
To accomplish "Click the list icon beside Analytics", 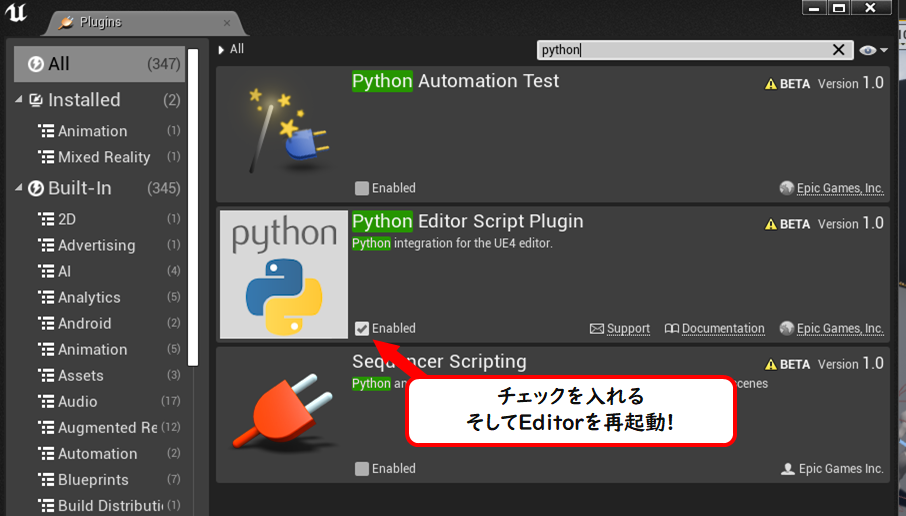I will point(46,297).
